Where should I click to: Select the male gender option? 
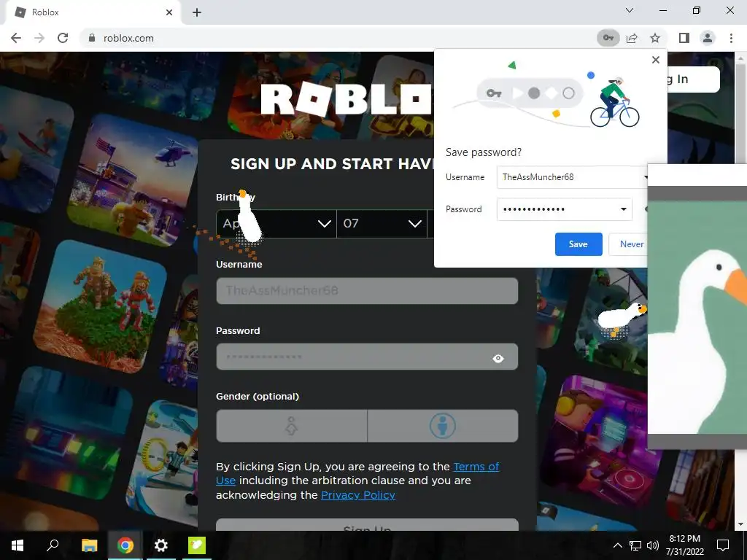[x=443, y=426]
